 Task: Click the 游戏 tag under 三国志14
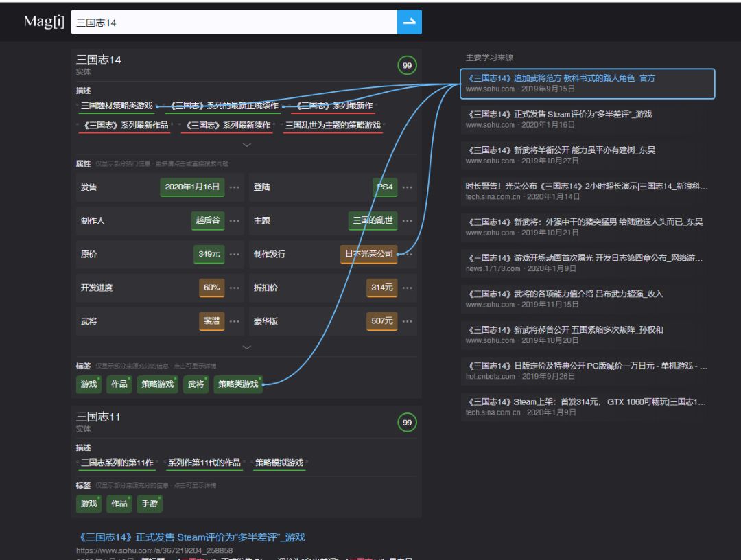pos(89,384)
